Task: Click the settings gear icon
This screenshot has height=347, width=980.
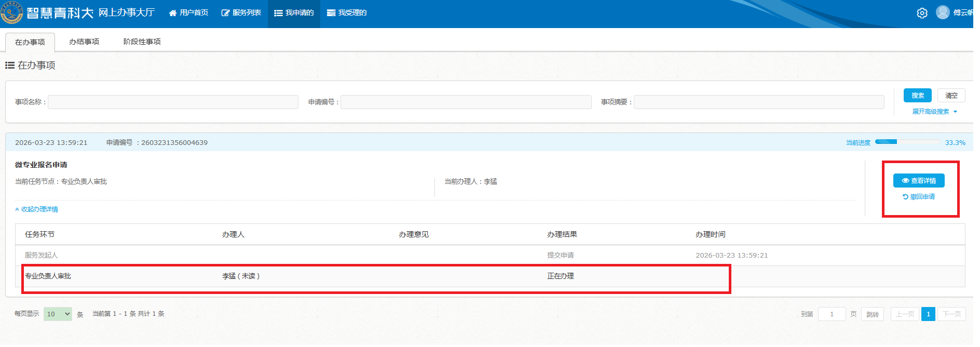Action: (922, 13)
